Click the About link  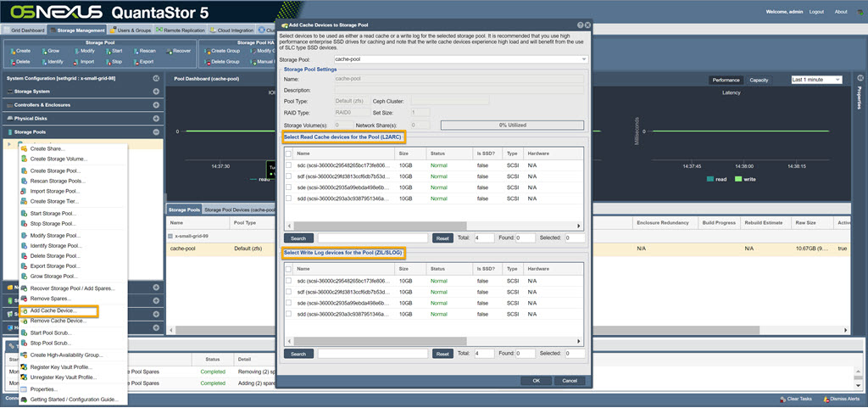click(840, 12)
